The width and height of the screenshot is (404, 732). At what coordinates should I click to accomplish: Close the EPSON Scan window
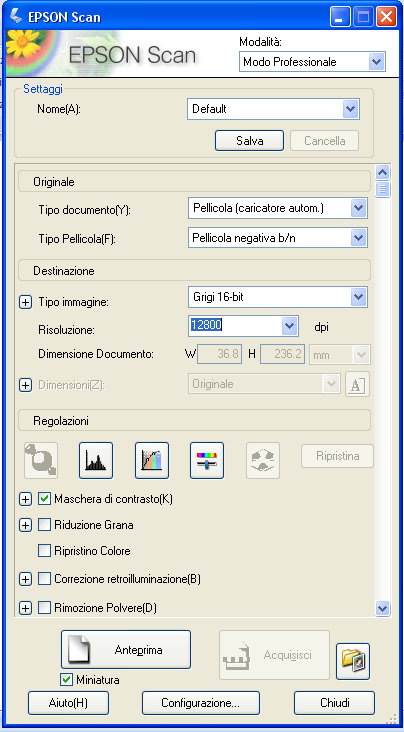click(x=386, y=18)
